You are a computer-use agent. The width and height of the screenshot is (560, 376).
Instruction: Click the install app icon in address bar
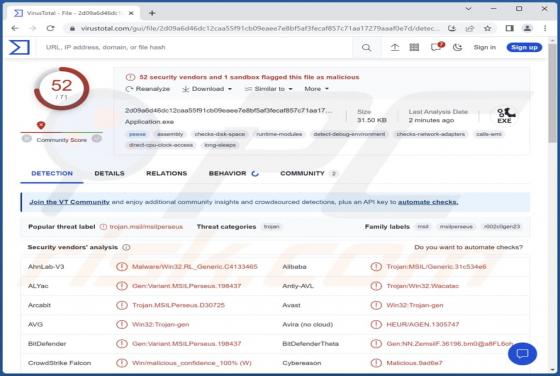(x=452, y=28)
